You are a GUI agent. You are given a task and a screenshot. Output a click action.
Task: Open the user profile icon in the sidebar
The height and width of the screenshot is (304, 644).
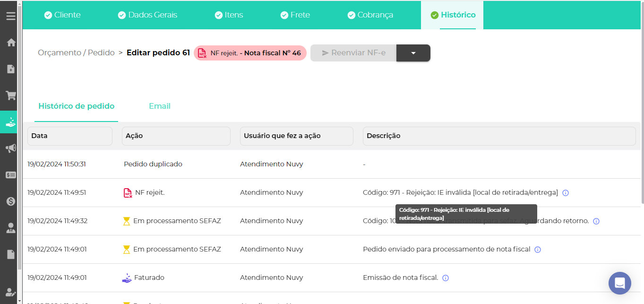pyautogui.click(x=10, y=228)
